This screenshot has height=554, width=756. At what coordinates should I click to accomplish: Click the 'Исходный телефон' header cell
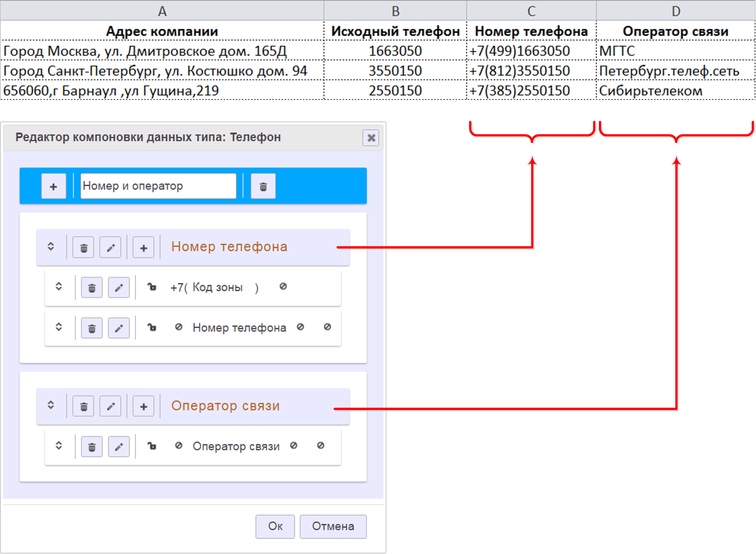tap(395, 32)
